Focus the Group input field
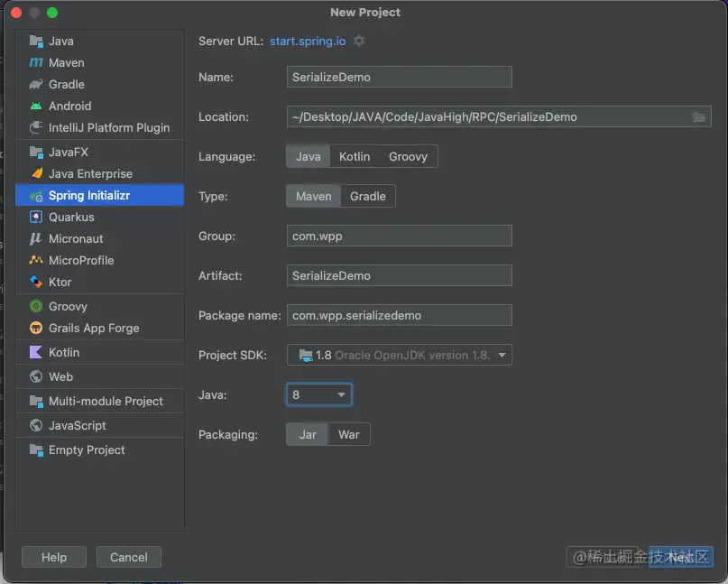 pyautogui.click(x=400, y=236)
